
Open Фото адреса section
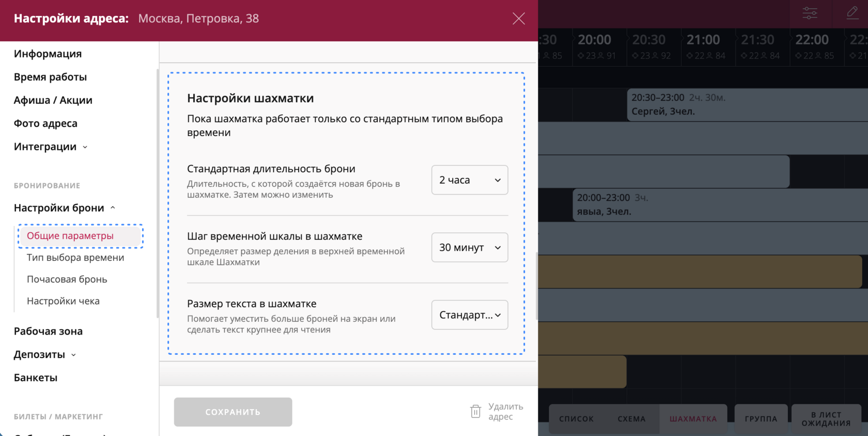(45, 124)
